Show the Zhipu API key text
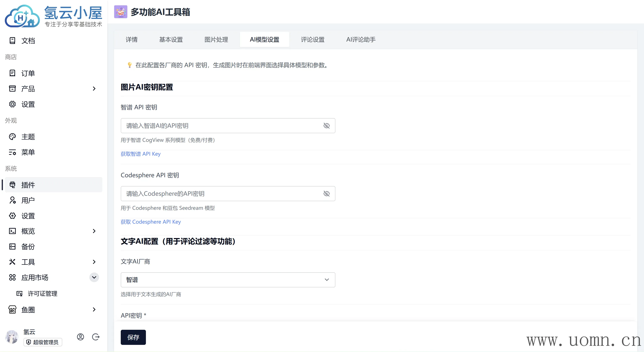 tap(326, 126)
